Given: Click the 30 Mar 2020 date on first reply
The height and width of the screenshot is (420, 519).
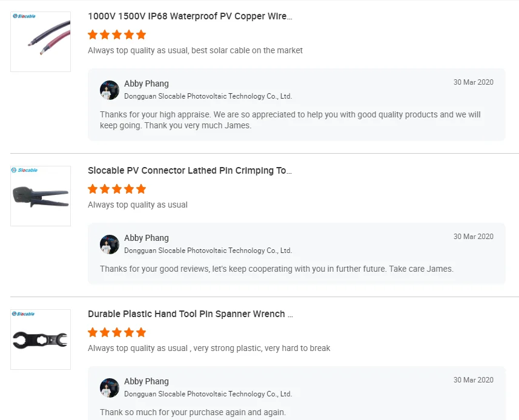Looking at the screenshot, I should click(x=474, y=82).
